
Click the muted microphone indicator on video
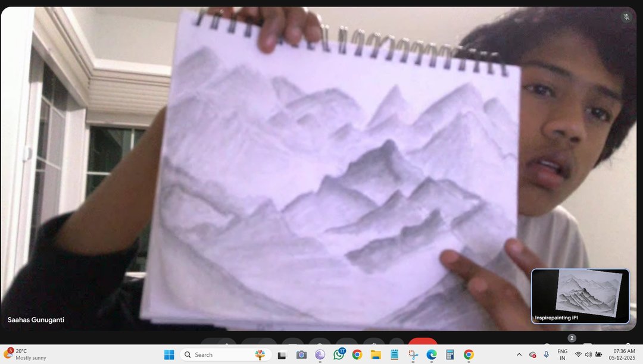[x=626, y=17]
